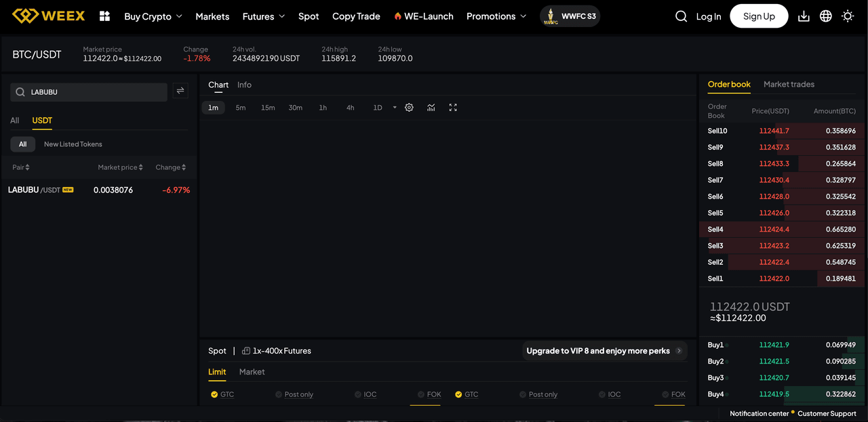The width and height of the screenshot is (868, 422).
Task: Click the Sign Up button
Action: (x=758, y=16)
